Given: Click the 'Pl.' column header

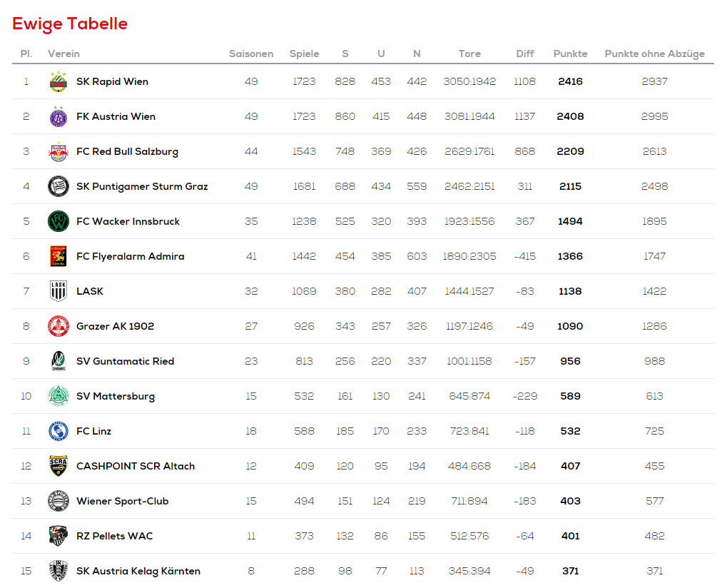Looking at the screenshot, I should coord(26,54).
